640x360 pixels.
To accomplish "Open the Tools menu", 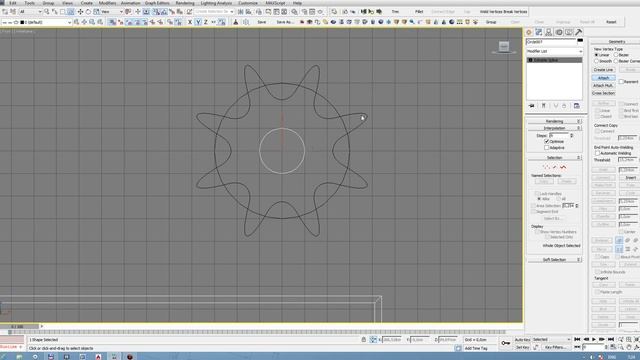I will [29, 3].
